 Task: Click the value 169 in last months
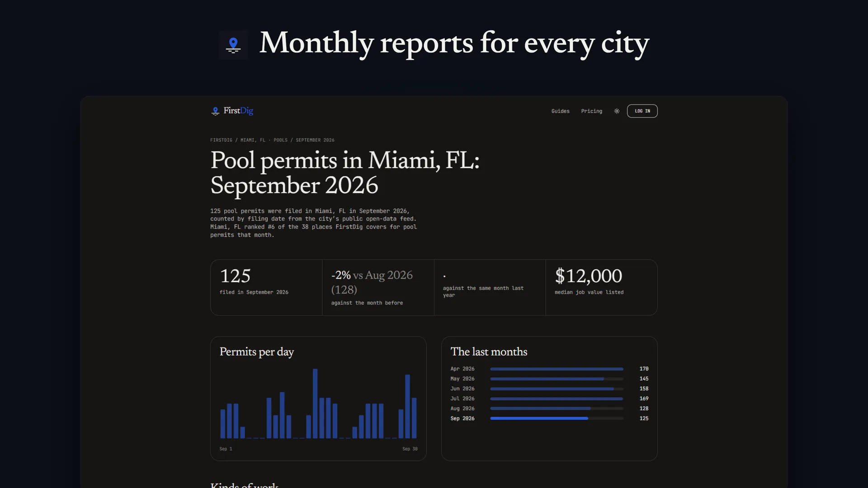[644, 399]
